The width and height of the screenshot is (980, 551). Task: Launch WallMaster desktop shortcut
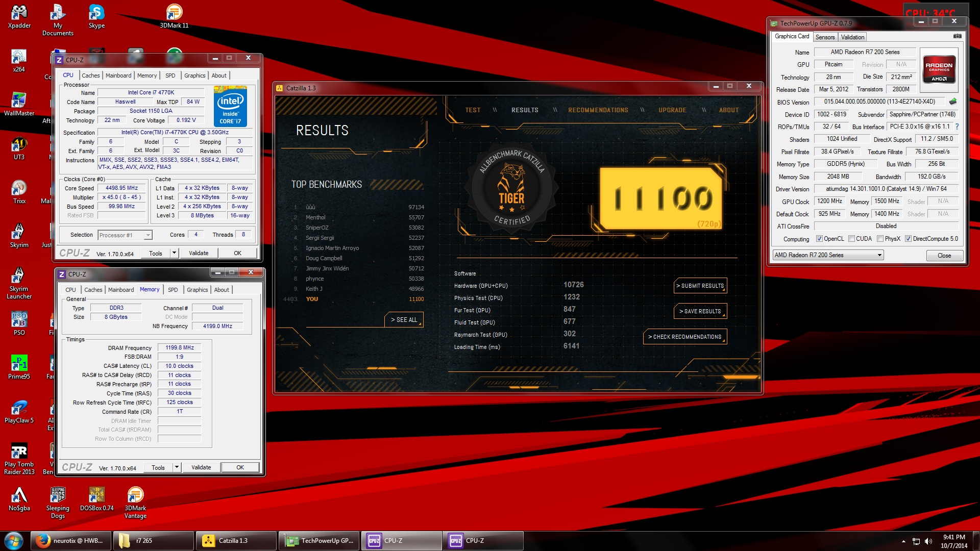(x=19, y=105)
